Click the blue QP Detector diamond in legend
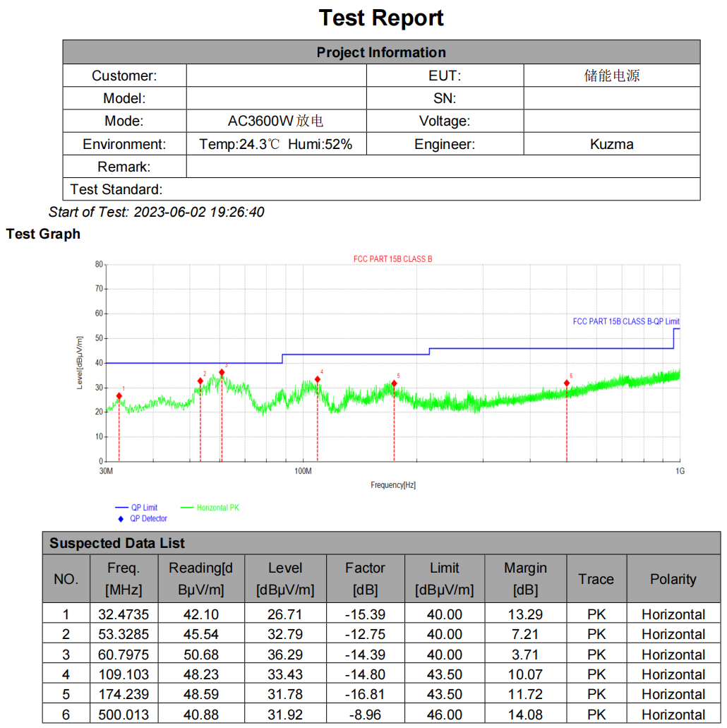727x728 pixels. coord(121,519)
